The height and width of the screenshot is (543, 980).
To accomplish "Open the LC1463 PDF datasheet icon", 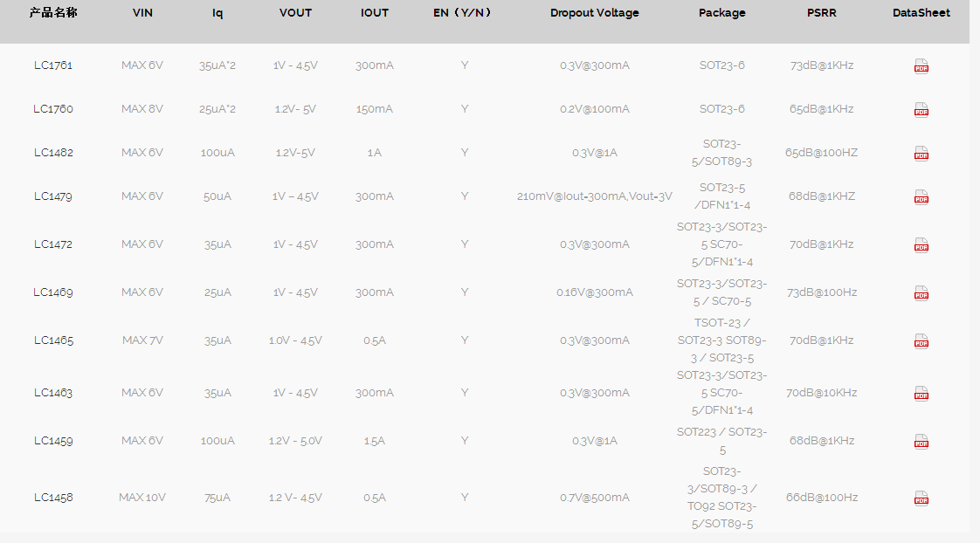I will tap(921, 394).
